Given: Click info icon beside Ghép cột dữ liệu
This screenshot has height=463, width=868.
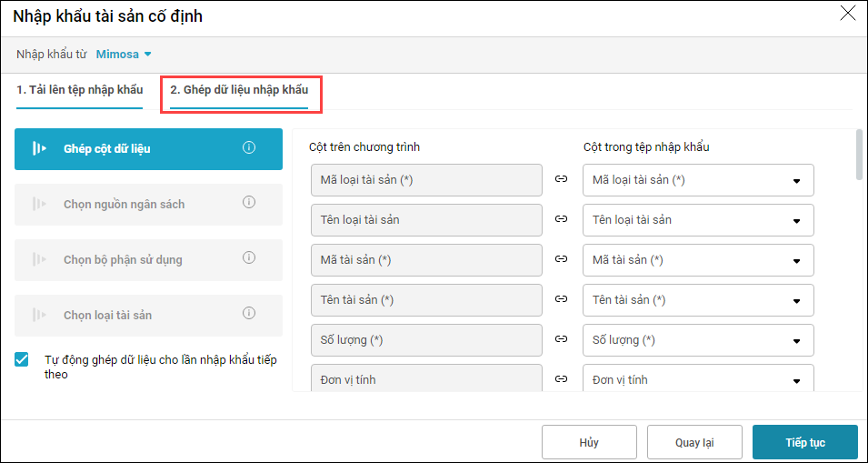Looking at the screenshot, I should (249, 148).
